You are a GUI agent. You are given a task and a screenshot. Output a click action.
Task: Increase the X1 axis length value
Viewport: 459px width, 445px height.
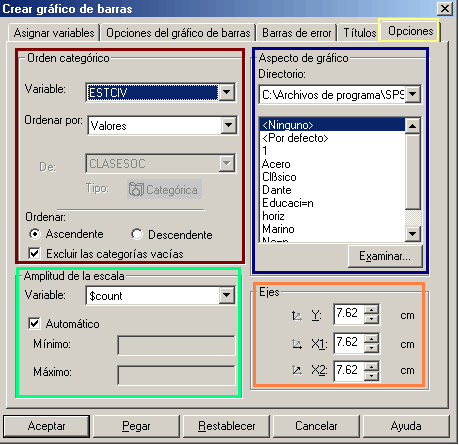pos(371,338)
